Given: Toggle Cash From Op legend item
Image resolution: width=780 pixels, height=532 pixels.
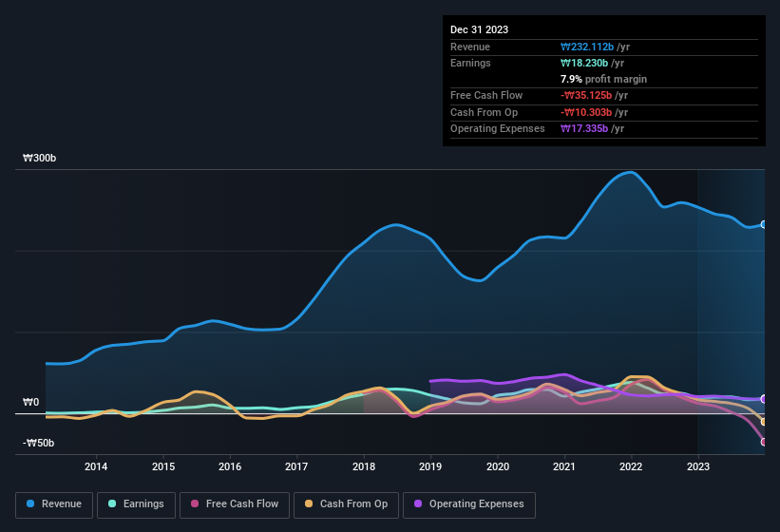Looking at the screenshot, I should pyautogui.click(x=347, y=503).
